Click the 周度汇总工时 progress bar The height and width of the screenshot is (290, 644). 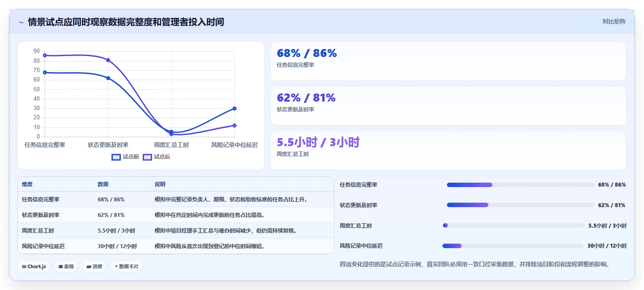(x=513, y=225)
